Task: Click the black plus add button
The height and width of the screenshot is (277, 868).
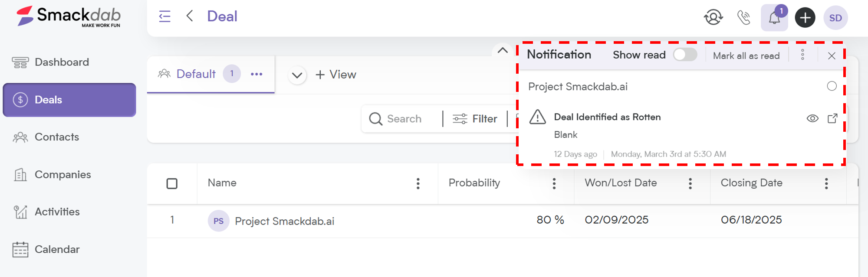Action: [x=805, y=18]
